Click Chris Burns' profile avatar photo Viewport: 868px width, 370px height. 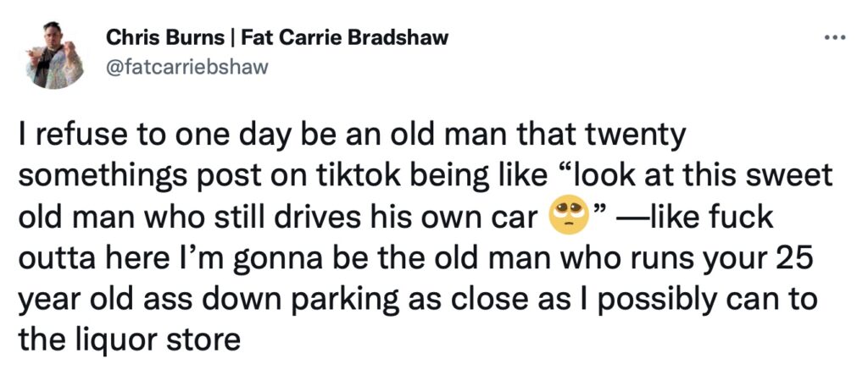click(55, 55)
